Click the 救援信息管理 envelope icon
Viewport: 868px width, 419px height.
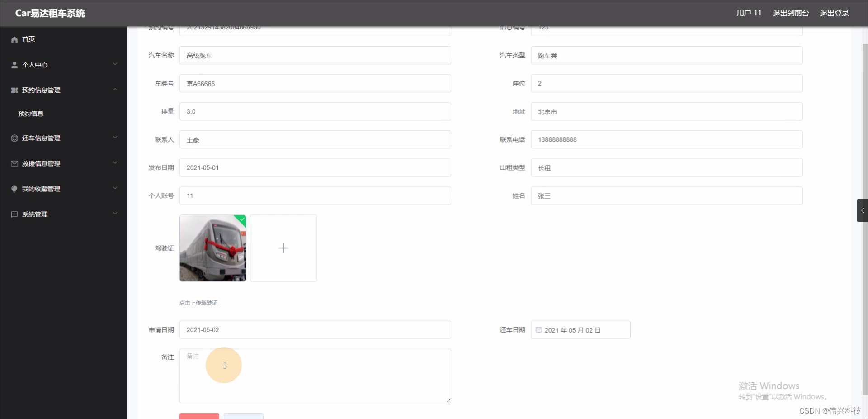click(14, 164)
